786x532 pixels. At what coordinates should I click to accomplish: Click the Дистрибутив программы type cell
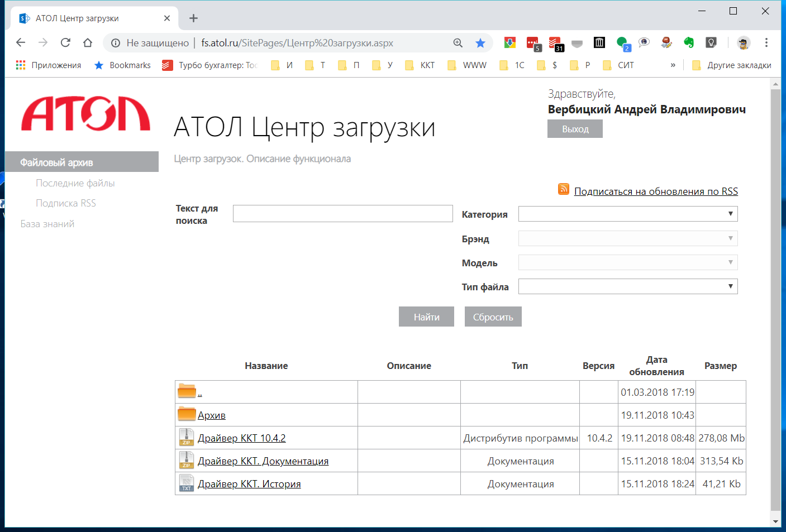520,438
